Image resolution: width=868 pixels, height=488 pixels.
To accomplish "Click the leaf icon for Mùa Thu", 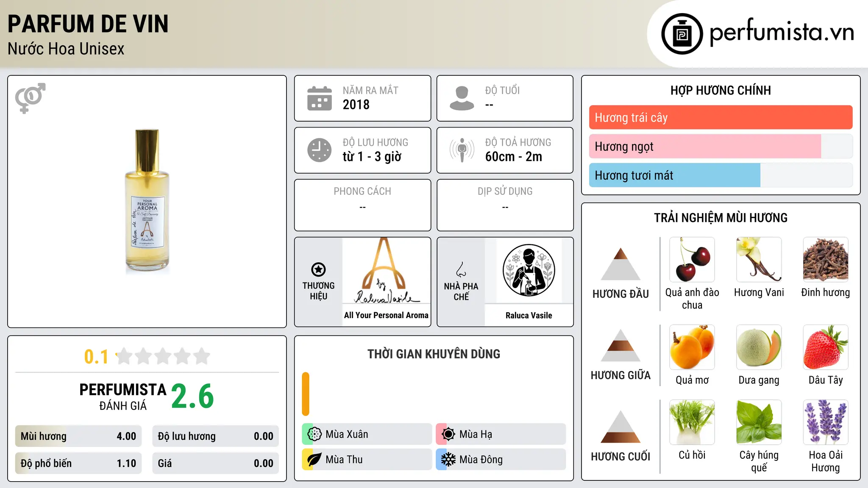I will (x=314, y=459).
